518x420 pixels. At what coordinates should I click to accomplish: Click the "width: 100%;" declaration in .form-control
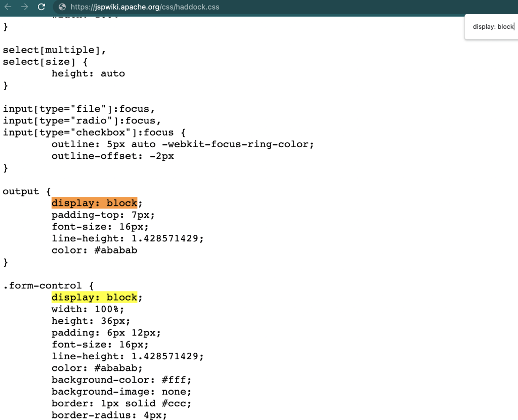point(88,309)
